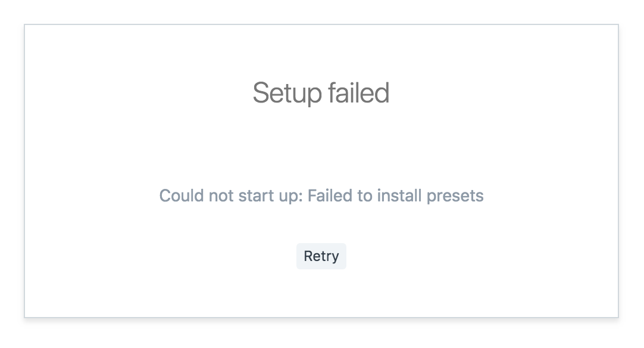Click the error message about presets

(321, 195)
